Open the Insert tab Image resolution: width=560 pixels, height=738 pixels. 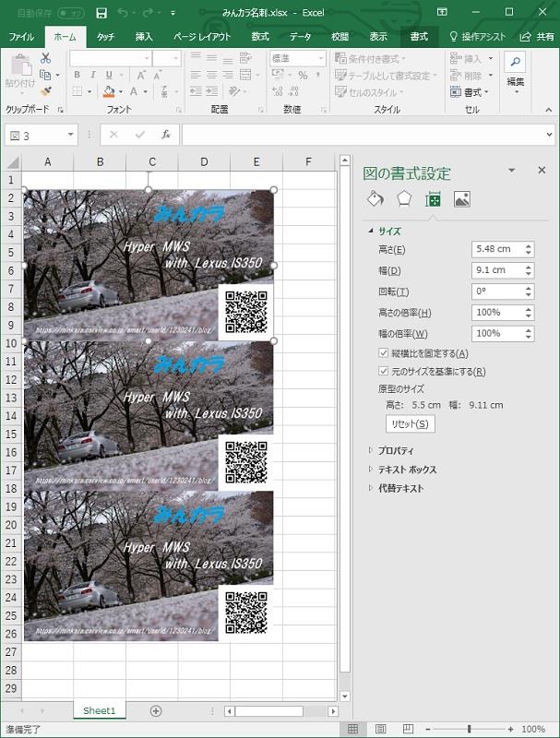click(144, 37)
